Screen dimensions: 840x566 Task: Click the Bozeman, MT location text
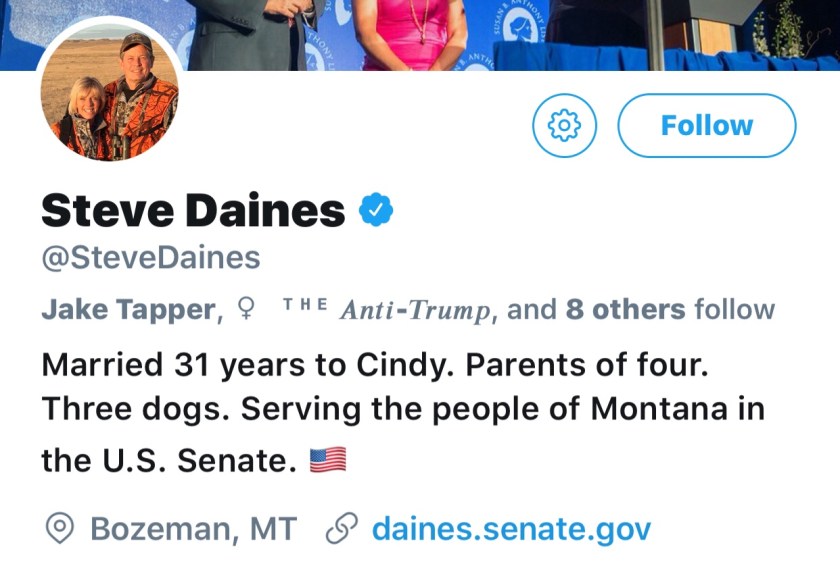(196, 528)
